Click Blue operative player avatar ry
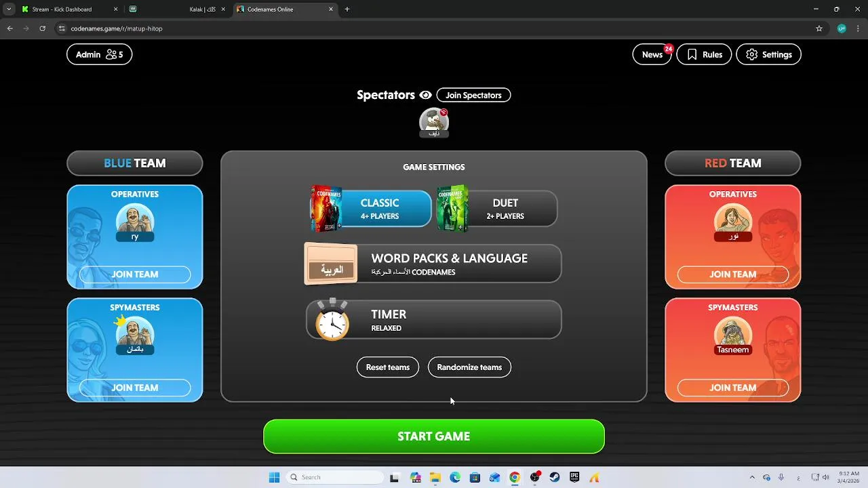868x488 pixels. [135, 222]
